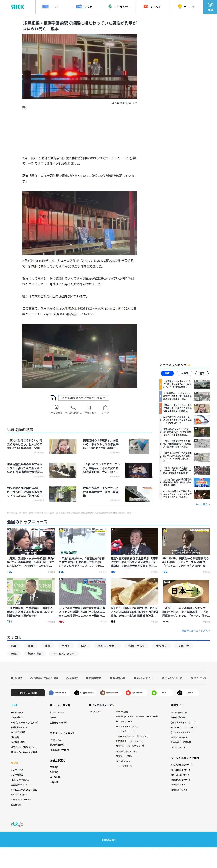The image size is (217, 868).
Task: Open ranking item 5 about 体重102kg diet
Action: click(x=184, y=432)
